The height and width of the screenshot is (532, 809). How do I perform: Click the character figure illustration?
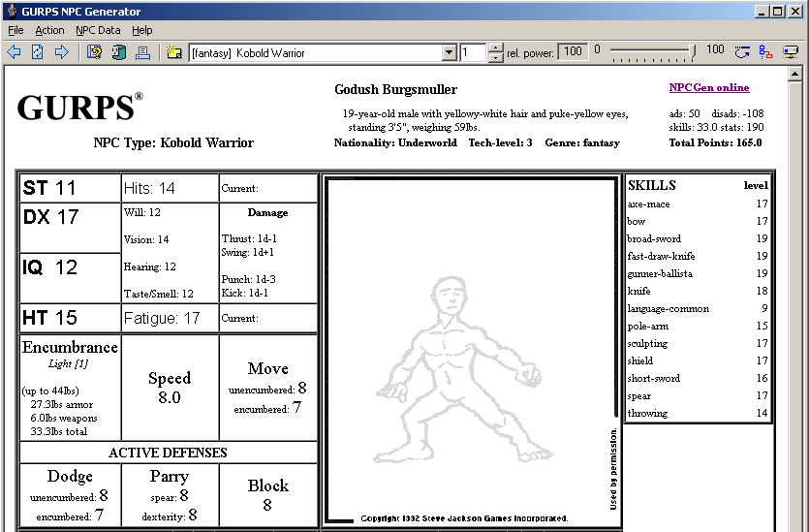[x=463, y=369]
